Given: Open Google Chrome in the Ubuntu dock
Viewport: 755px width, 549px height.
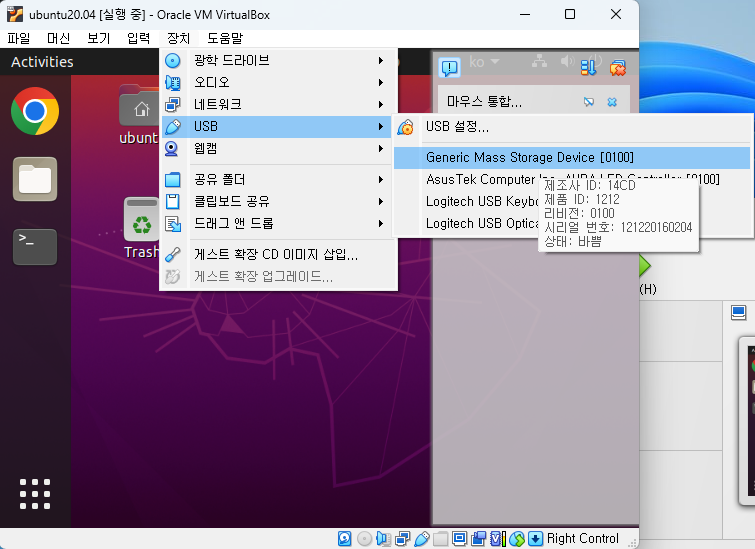Looking at the screenshot, I should [x=35, y=111].
